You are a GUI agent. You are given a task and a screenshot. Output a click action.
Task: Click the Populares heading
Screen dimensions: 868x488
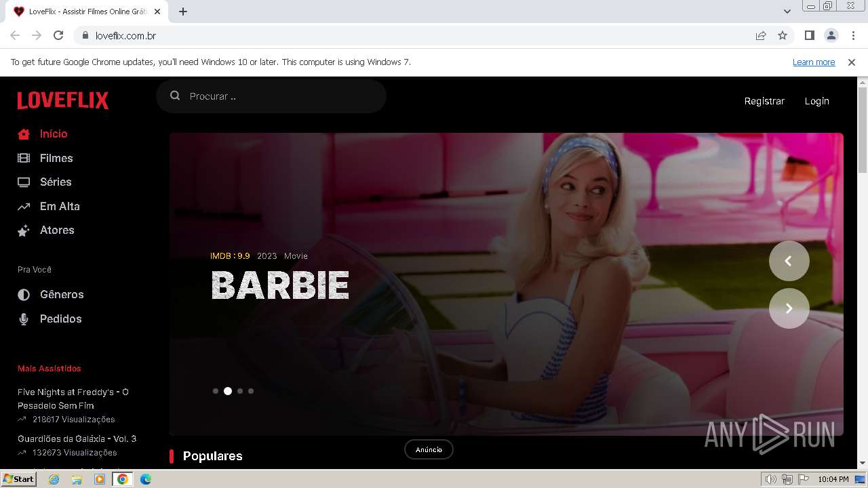pos(213,456)
